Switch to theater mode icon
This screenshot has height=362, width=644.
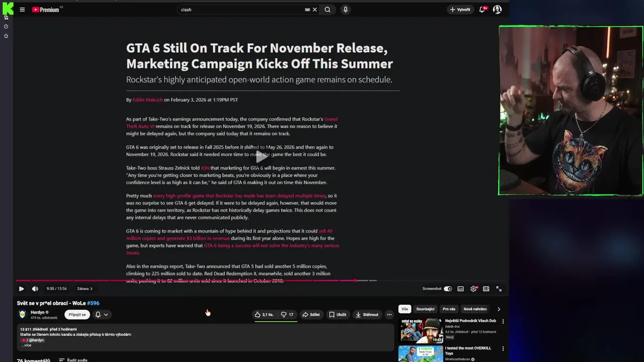[x=486, y=289]
